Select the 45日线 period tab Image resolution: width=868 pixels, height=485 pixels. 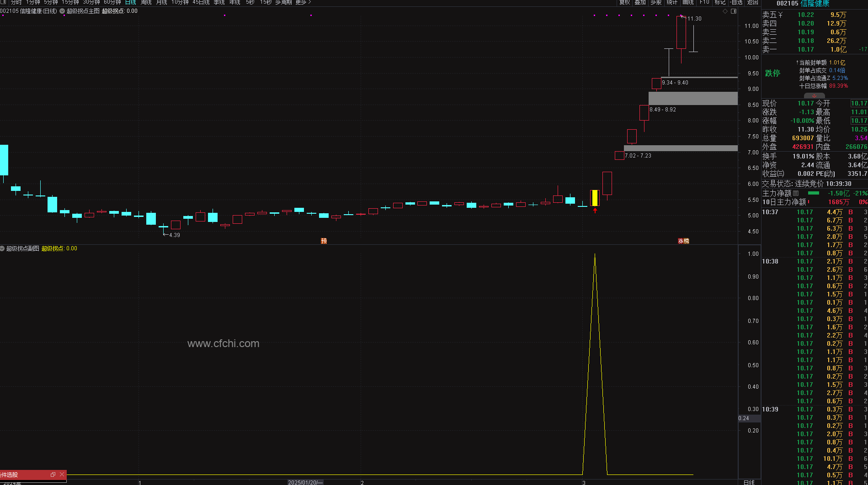pos(201,2)
